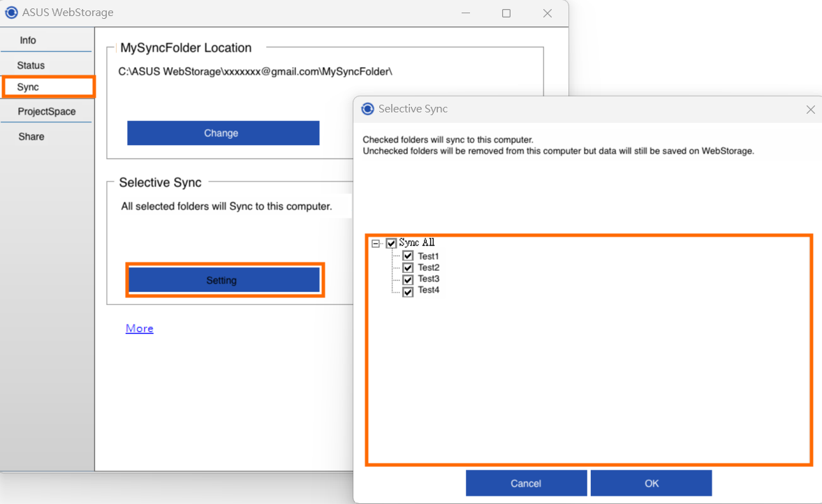Click Change for MySyncFolder location
Image resolution: width=822 pixels, height=504 pixels.
(223, 133)
